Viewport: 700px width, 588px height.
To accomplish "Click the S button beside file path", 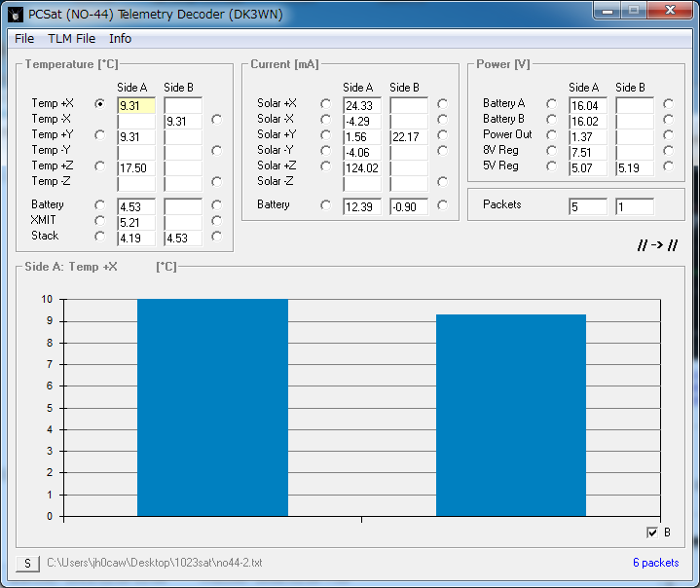I will tap(27, 564).
